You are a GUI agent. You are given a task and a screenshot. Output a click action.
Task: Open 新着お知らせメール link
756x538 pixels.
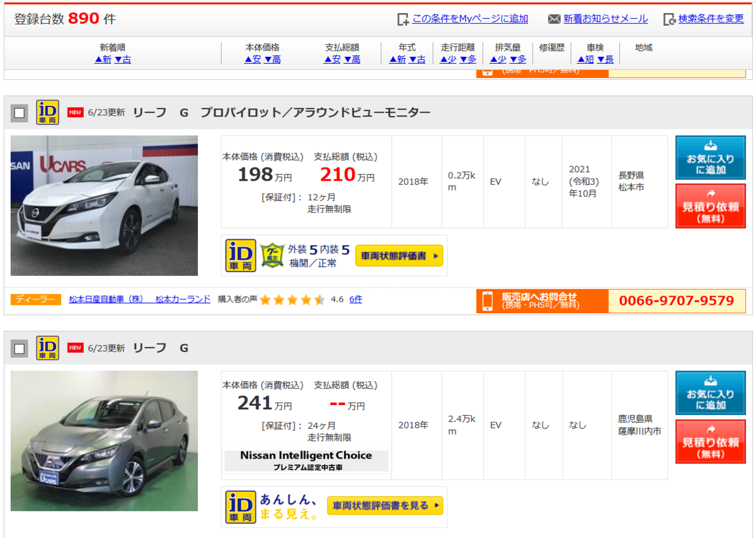605,19
